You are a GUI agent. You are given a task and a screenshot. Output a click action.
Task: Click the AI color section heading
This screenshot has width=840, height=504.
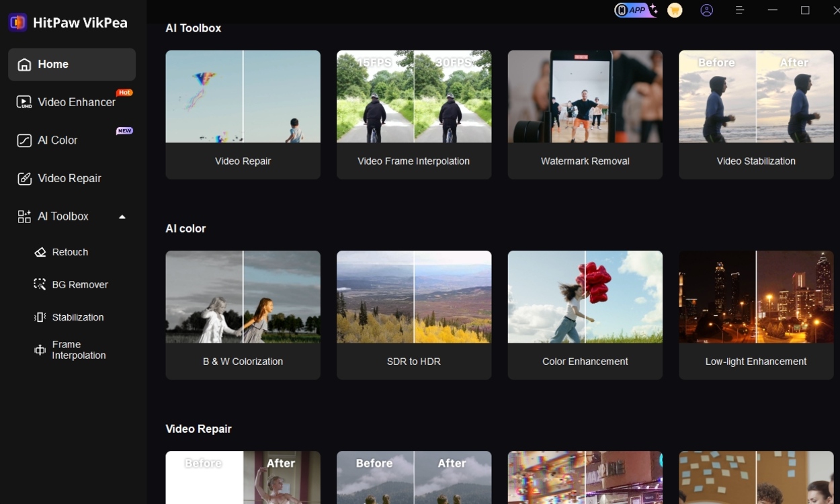[185, 228]
